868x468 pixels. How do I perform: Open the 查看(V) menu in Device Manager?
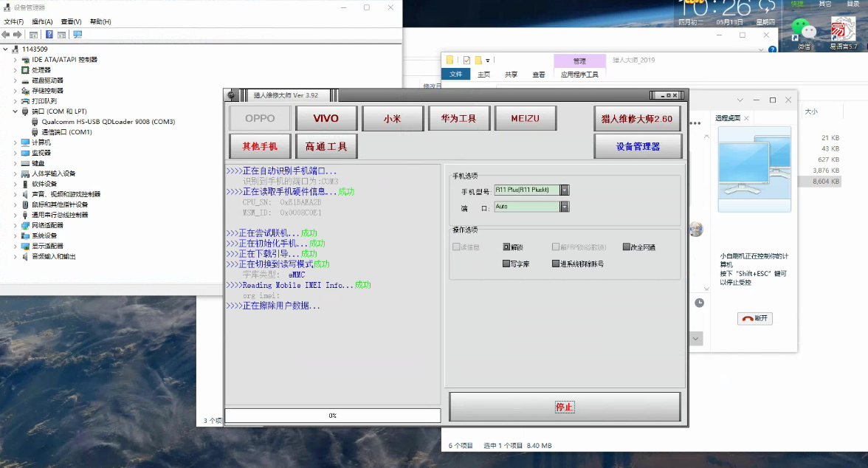(x=72, y=21)
